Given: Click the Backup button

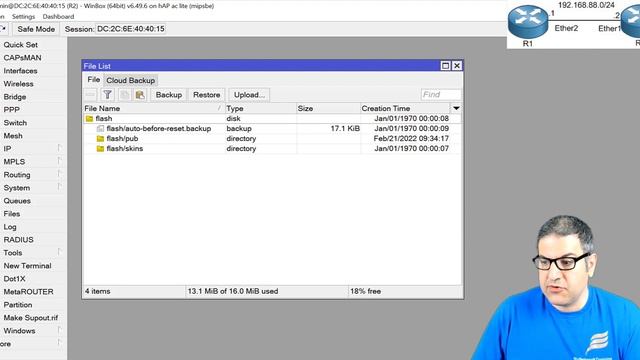Looking at the screenshot, I should pos(169,95).
